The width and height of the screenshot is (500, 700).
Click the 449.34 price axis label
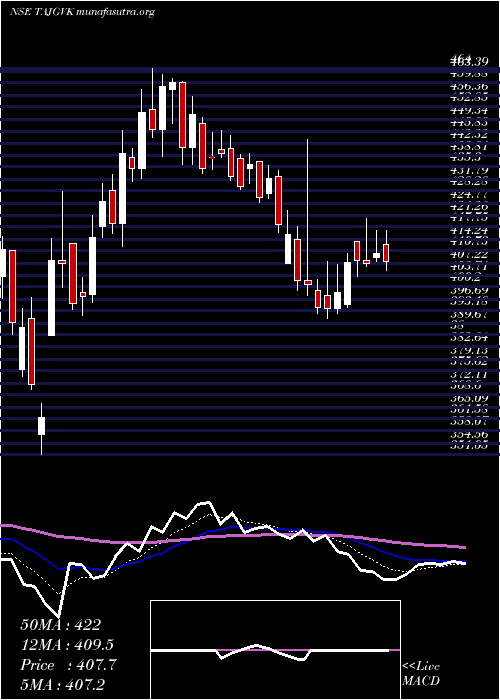pos(470,110)
